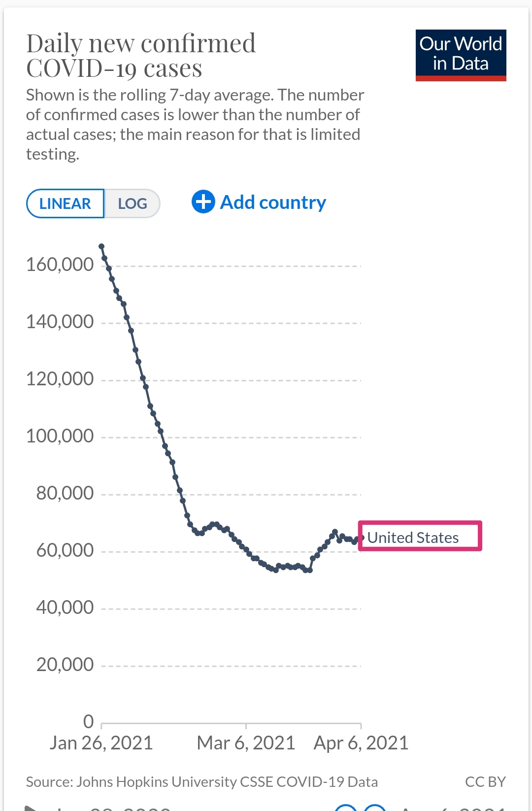
Task: Switch the chart scale to LOG
Action: (132, 203)
